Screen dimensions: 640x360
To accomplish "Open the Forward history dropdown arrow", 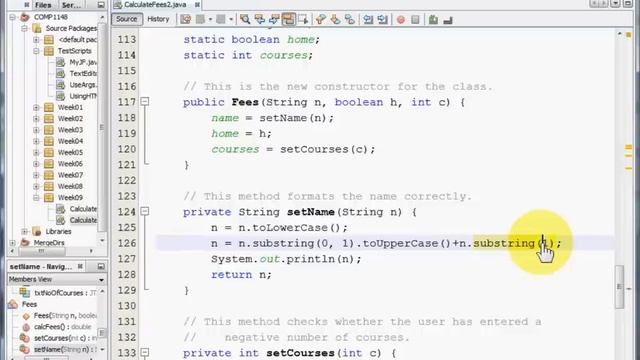I will pos(231,19).
